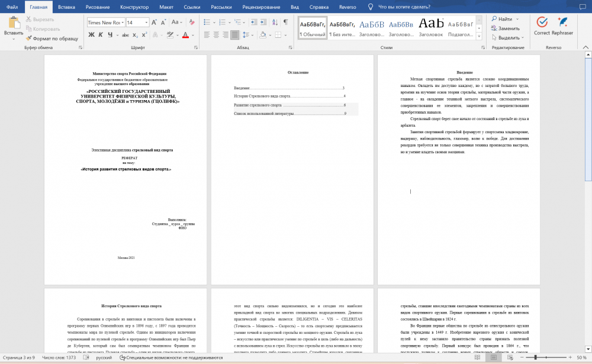The width and height of the screenshot is (592, 364).
Task: Click the bulleted list icon
Action: point(207,22)
